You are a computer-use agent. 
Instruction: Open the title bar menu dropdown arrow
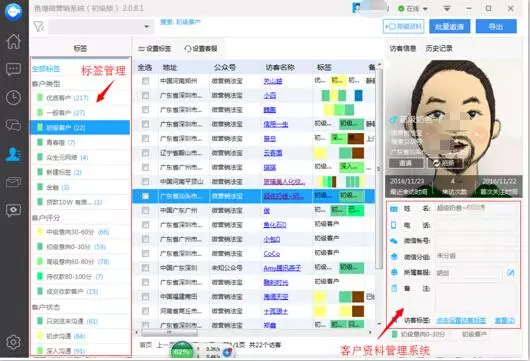coord(447,8)
